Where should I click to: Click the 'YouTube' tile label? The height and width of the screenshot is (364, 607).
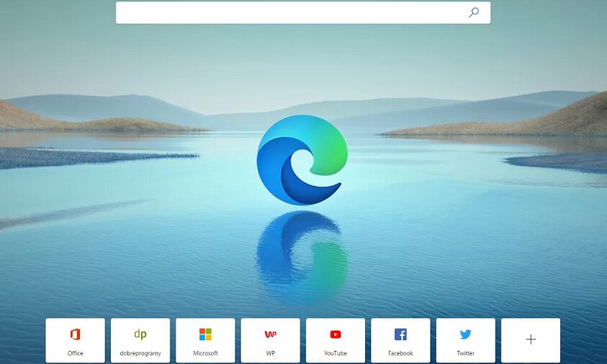[x=336, y=353]
